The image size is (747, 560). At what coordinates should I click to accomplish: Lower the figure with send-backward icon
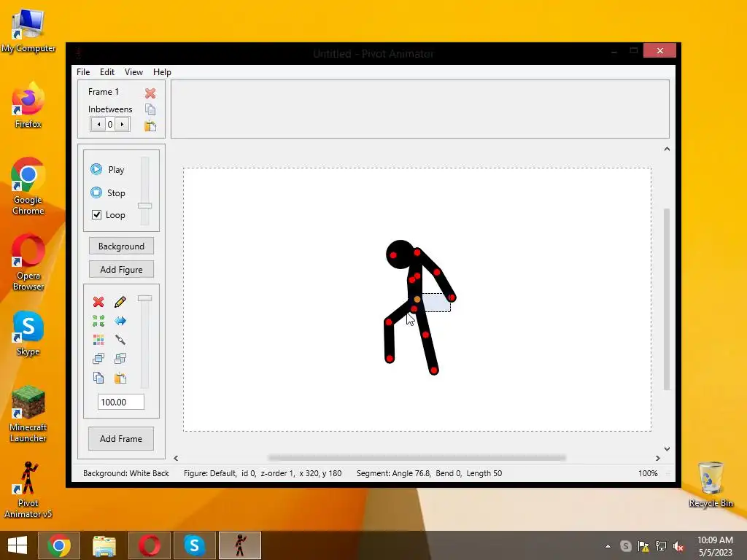[120, 359]
